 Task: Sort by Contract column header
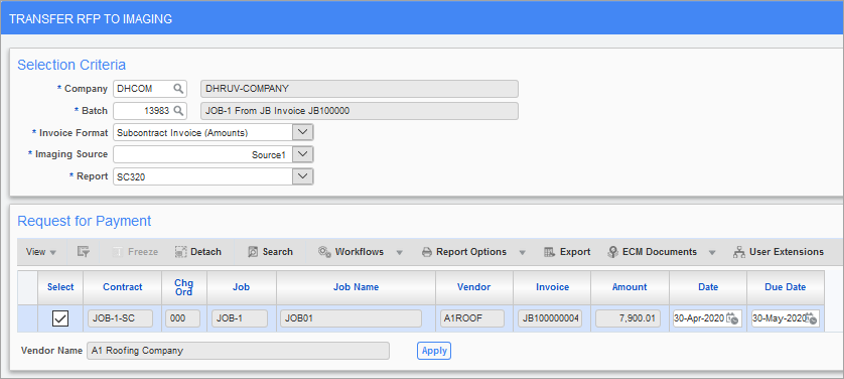tap(123, 287)
